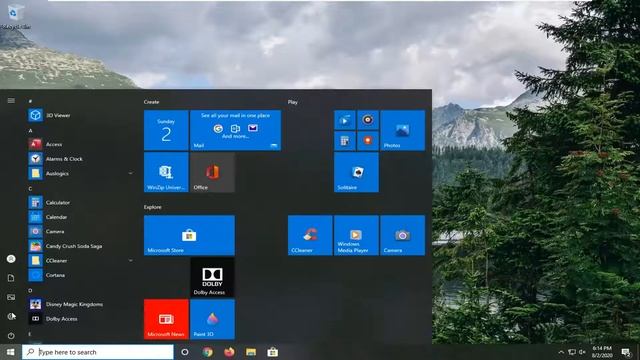The width and height of the screenshot is (640, 360).
Task: Click the letter A header in app list
Action: [30, 131]
